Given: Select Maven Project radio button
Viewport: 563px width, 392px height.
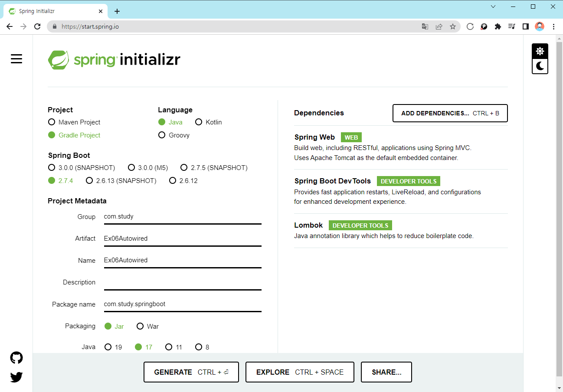Looking at the screenshot, I should (74, 122).
